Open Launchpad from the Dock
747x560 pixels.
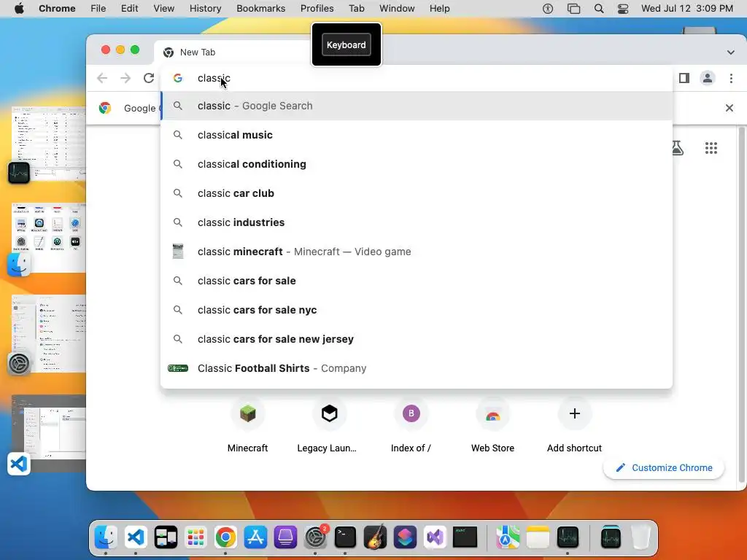tap(196, 537)
